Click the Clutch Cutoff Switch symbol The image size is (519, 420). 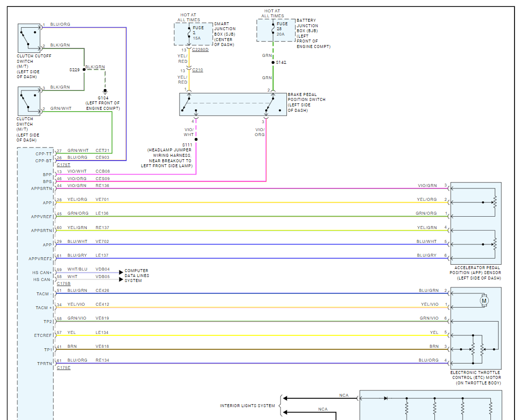29,38
